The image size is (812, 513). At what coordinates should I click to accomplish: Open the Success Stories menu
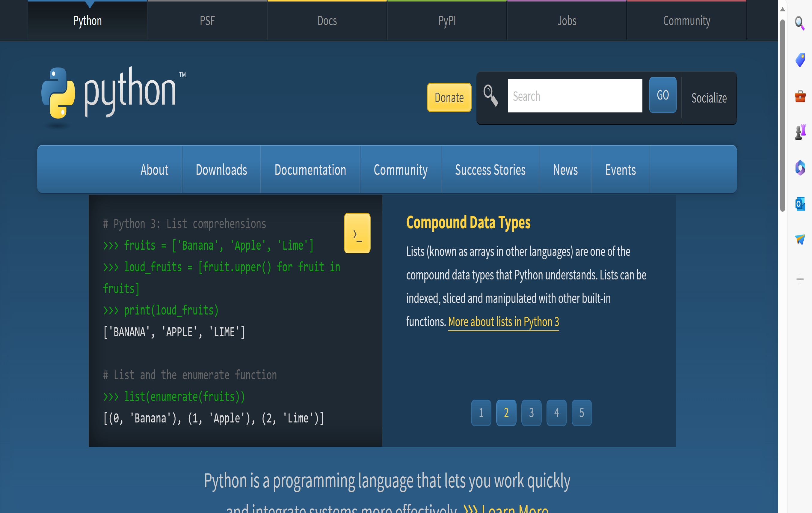490,170
